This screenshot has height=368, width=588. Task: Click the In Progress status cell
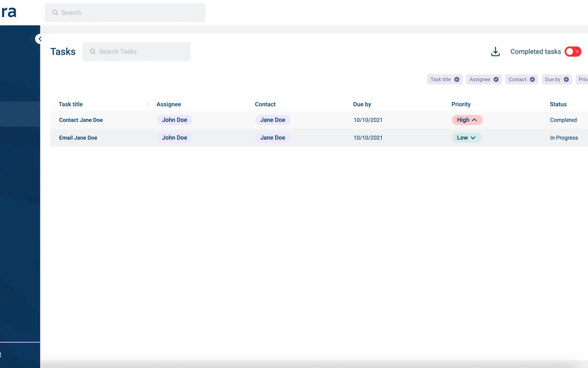click(564, 137)
